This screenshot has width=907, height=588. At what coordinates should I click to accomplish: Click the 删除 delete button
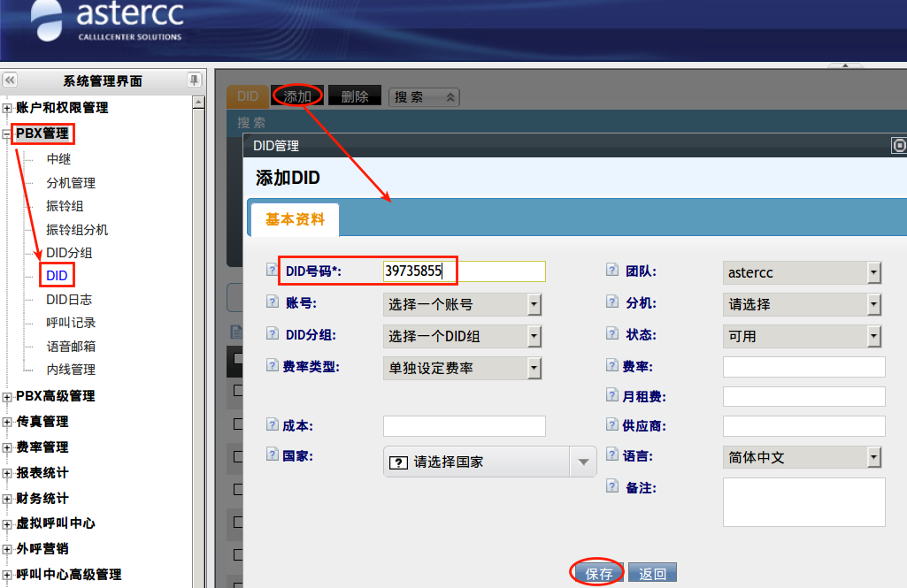(355, 96)
